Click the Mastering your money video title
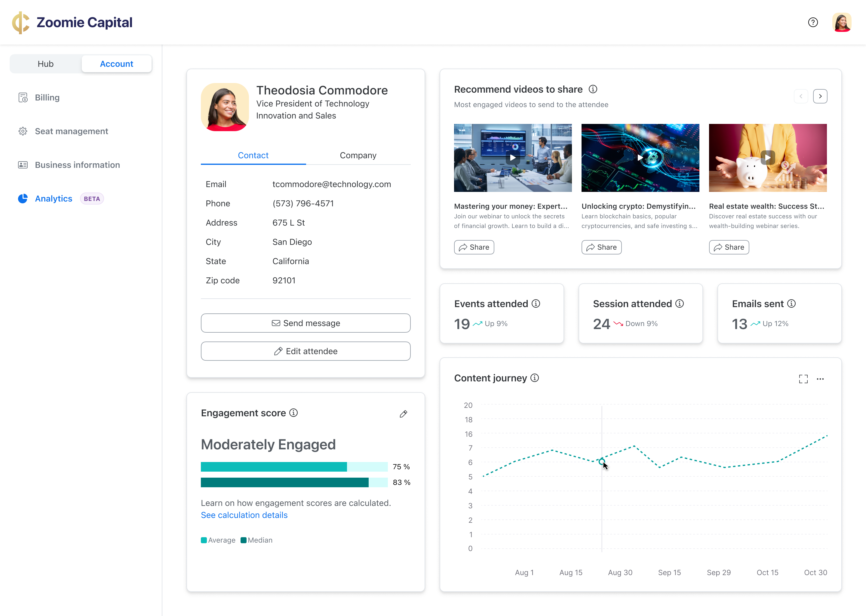This screenshot has width=866, height=616. pyautogui.click(x=511, y=206)
